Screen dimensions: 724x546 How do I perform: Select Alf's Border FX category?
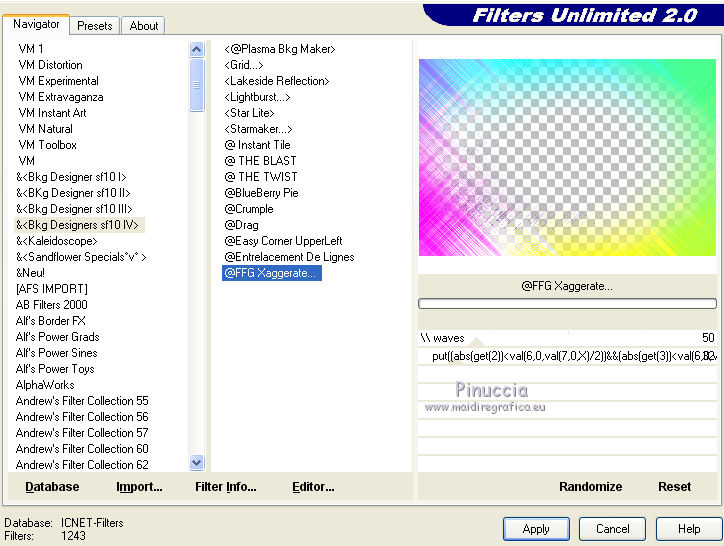[50, 321]
